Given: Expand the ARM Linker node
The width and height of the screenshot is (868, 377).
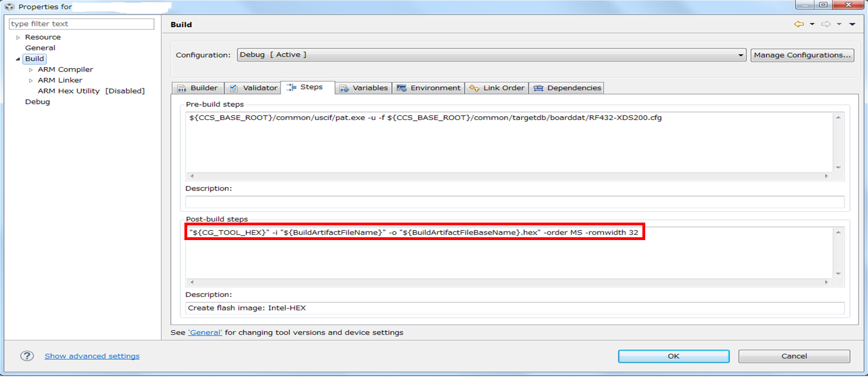Looking at the screenshot, I should 31,81.
